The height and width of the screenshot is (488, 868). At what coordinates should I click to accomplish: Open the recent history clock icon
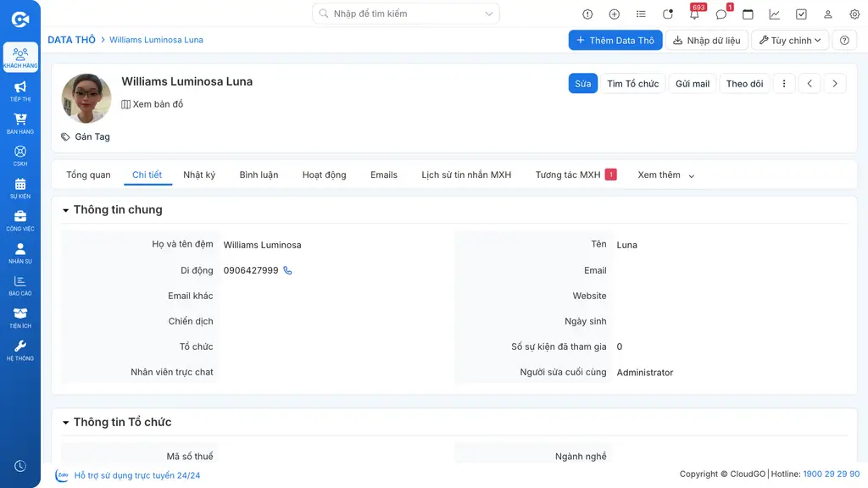click(20, 466)
